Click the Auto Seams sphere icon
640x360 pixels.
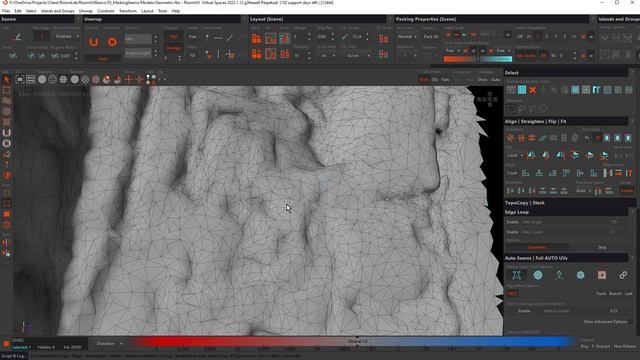pyautogui.click(x=538, y=275)
